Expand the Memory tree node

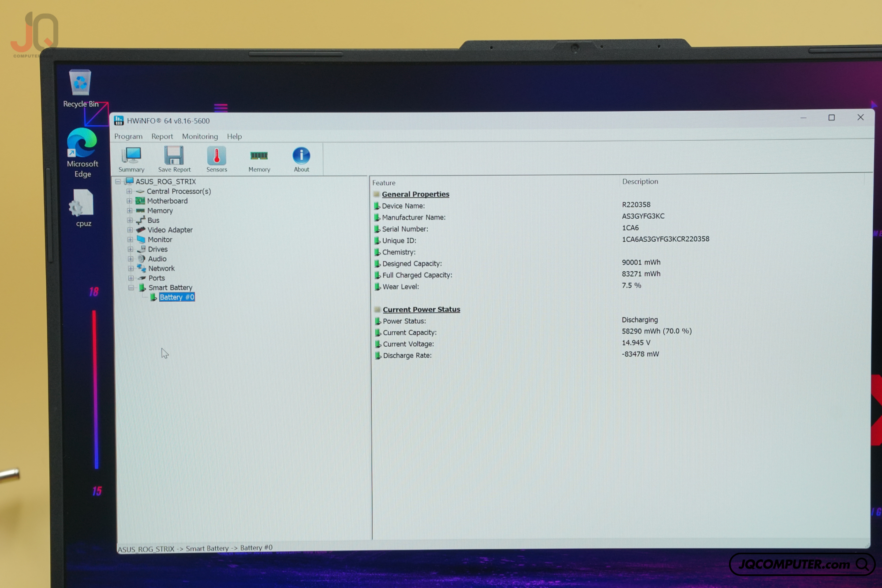(130, 211)
